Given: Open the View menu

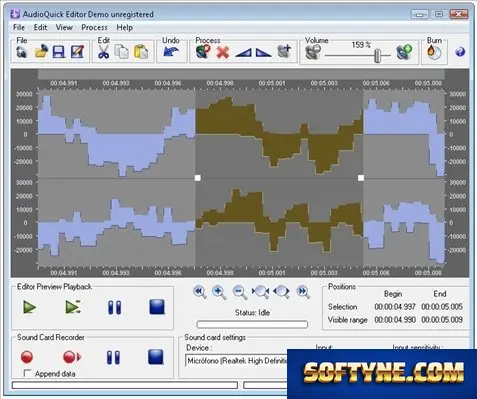Looking at the screenshot, I should [64, 27].
